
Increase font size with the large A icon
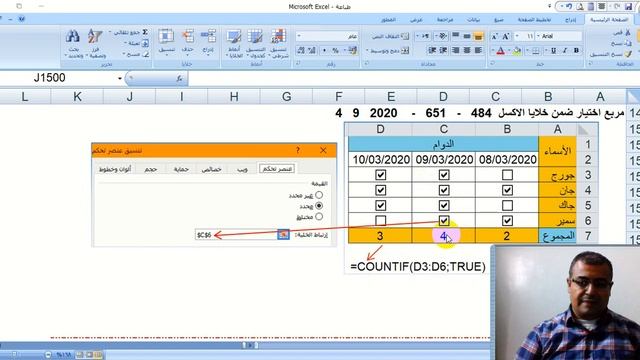coord(505,36)
